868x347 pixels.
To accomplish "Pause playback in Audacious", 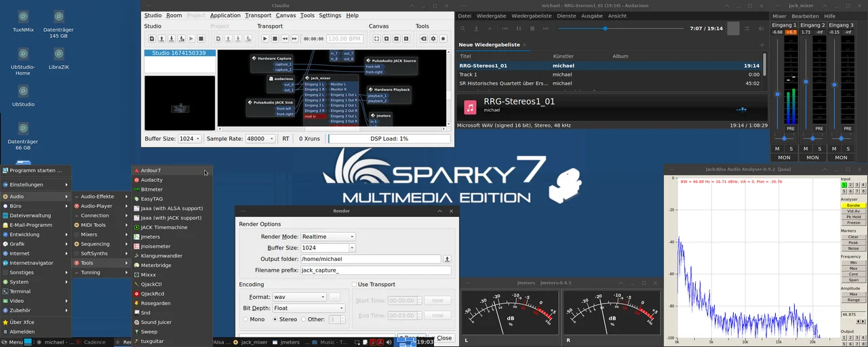I will (x=519, y=28).
